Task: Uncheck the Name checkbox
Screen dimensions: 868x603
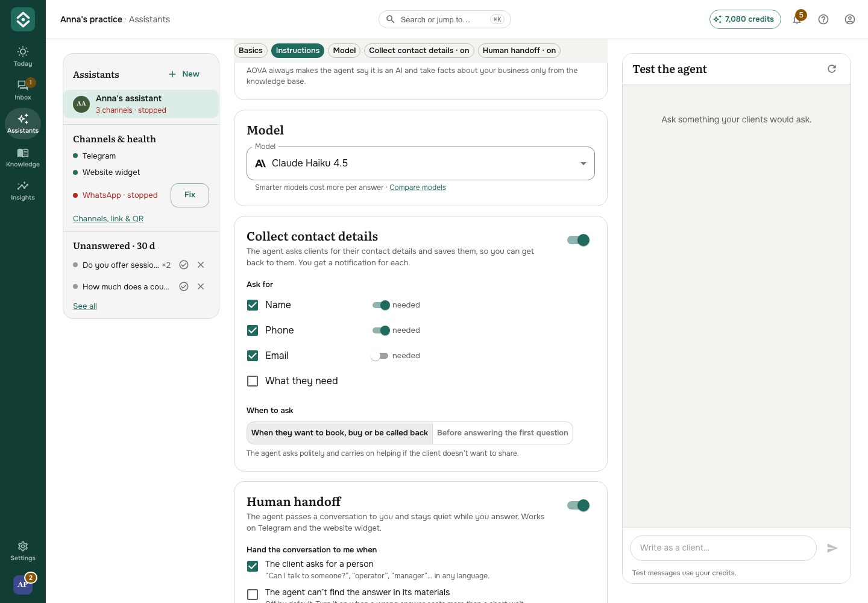Action: [253, 305]
